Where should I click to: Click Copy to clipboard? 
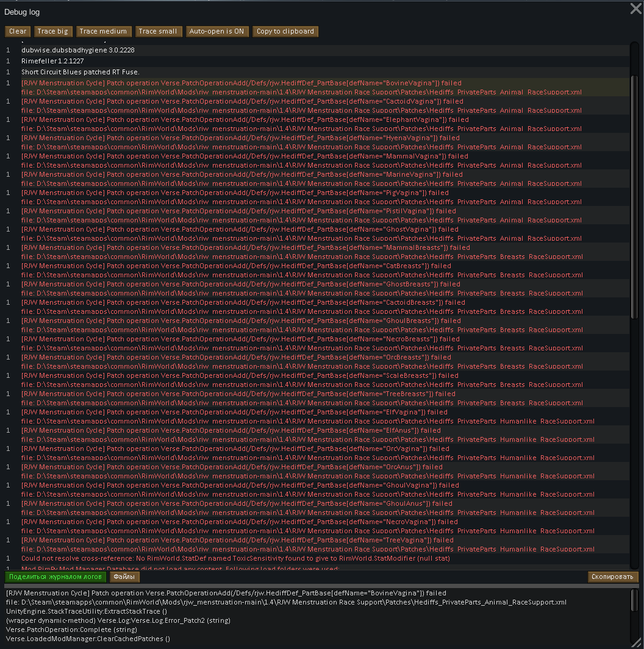pos(284,31)
